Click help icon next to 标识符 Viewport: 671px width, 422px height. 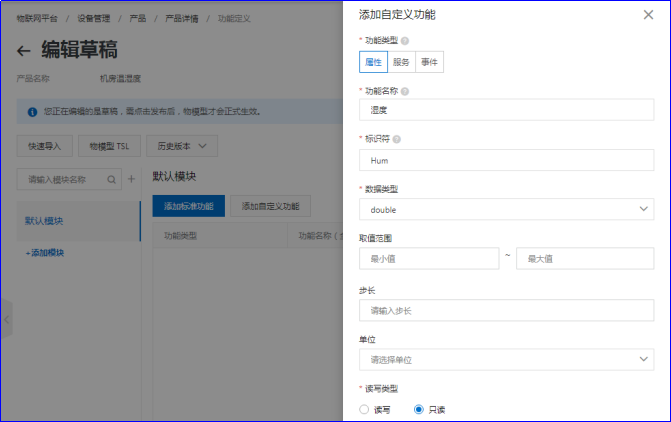[397, 139]
